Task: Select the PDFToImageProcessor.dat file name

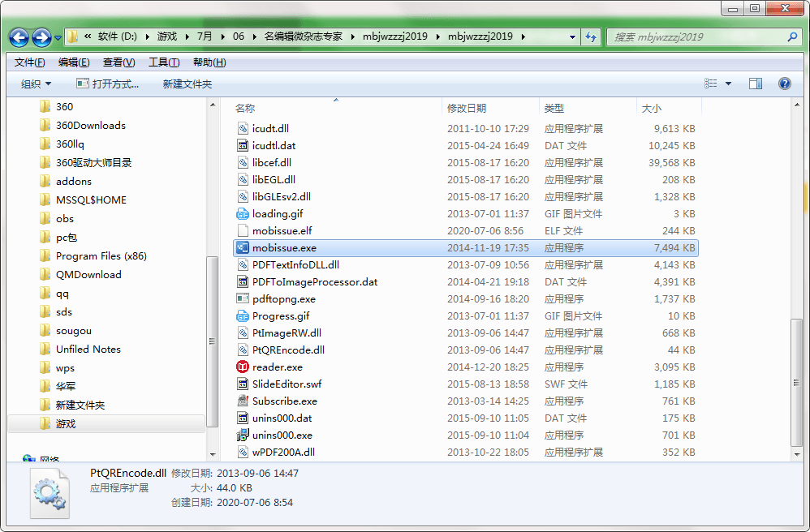Action: coord(315,282)
